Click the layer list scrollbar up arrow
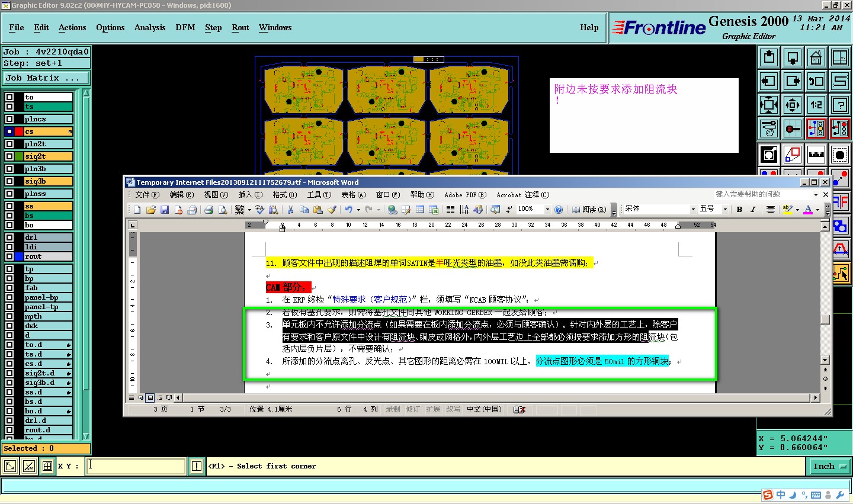The image size is (853, 504). coord(86,93)
